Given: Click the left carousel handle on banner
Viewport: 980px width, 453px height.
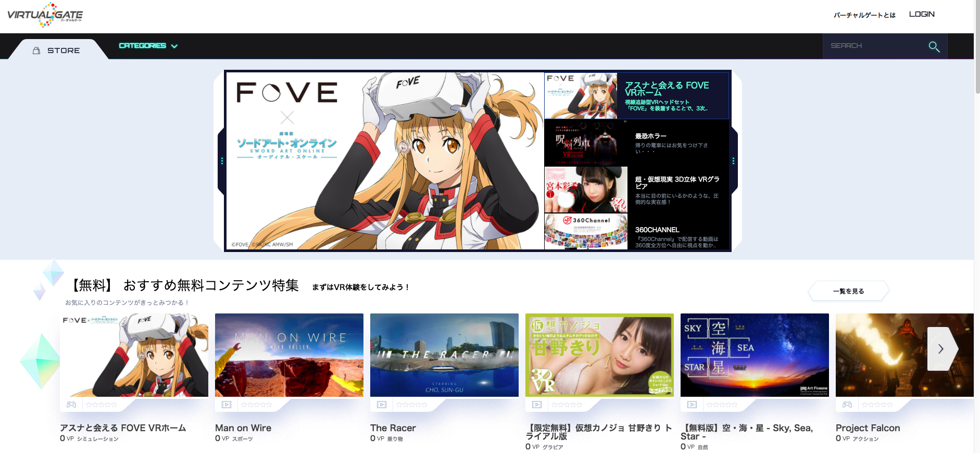Looking at the screenshot, I should pos(221,161).
